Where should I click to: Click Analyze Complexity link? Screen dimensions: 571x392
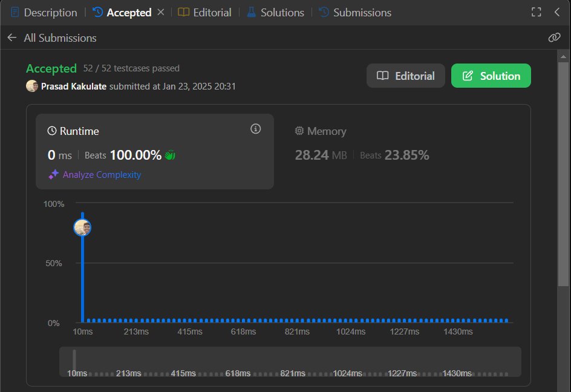(102, 174)
